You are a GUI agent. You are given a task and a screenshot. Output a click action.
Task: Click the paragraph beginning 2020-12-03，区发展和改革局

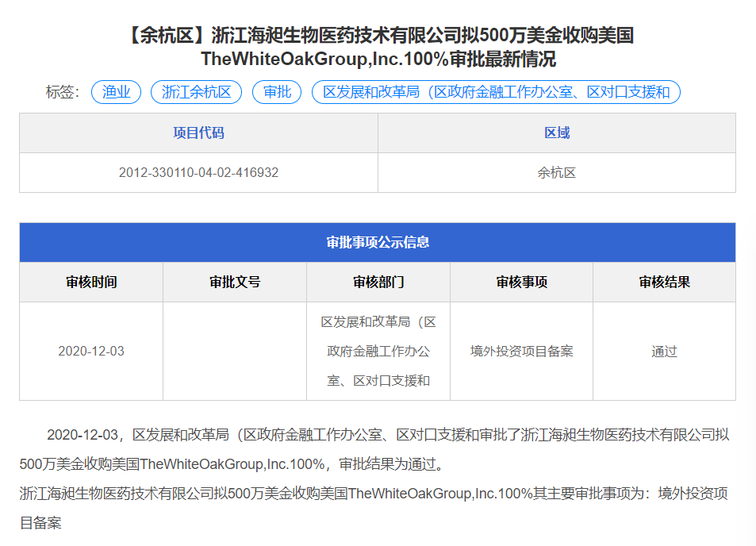pos(374,449)
